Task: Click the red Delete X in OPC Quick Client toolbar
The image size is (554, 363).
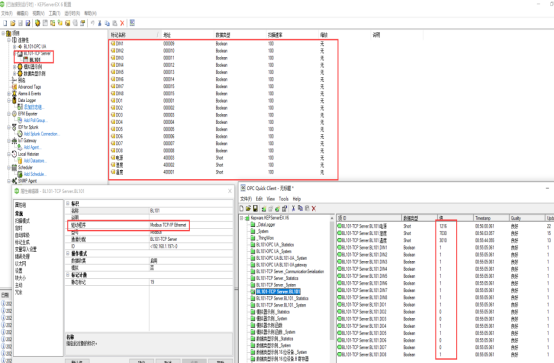Action: 314,209
